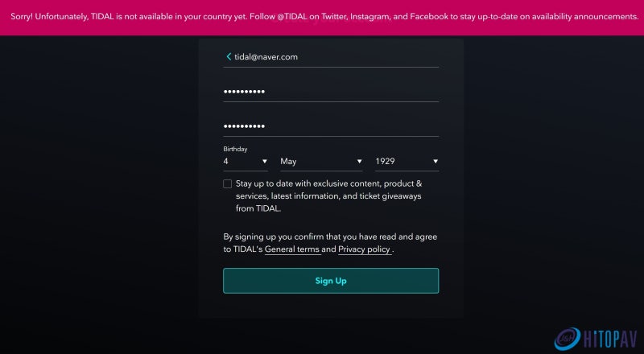This screenshot has width=644, height=354.
Task: Open the birthday month dropdown showing May
Action: [321, 162]
